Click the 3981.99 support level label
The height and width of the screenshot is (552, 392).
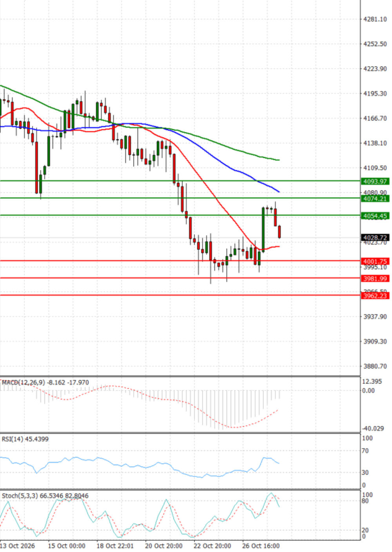tap(375, 278)
